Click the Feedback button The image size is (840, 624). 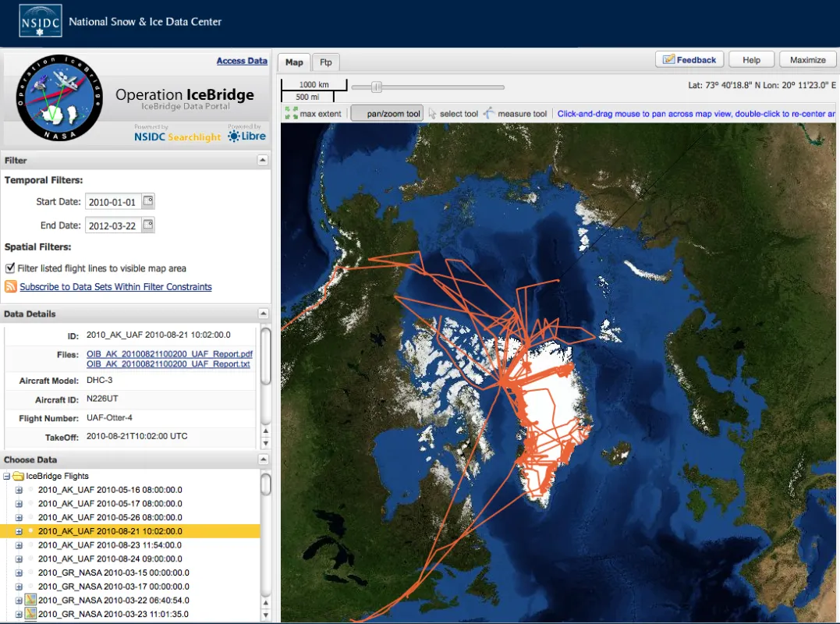point(689,59)
